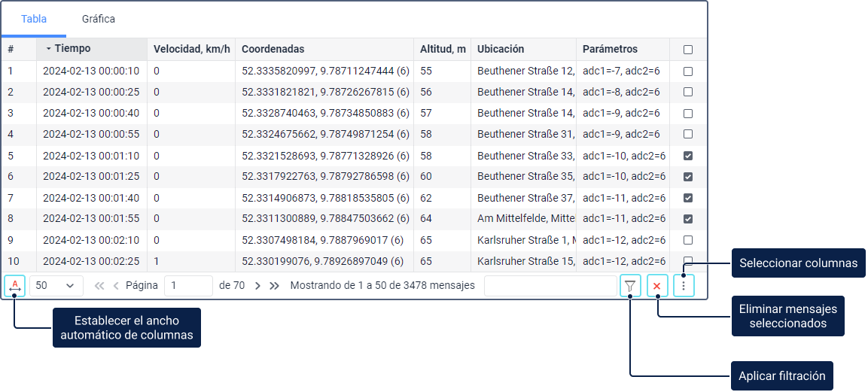The width and height of the screenshot is (868, 392).
Task: Sort by the Tiempo column header
Action: [x=72, y=49]
